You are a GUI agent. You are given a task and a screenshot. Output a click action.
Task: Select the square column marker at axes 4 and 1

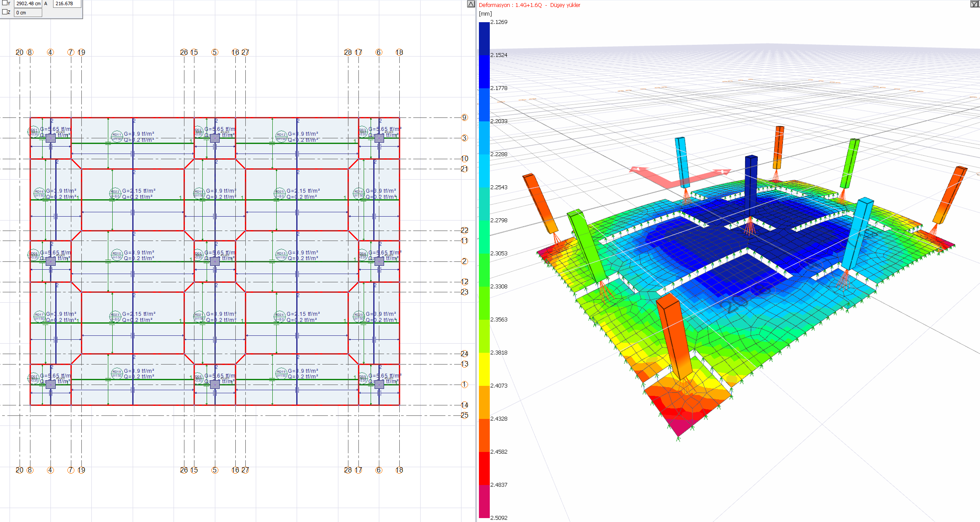coord(50,385)
